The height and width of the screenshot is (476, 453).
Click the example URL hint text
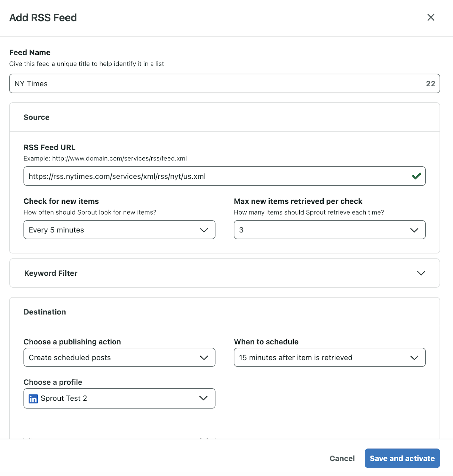105,158
